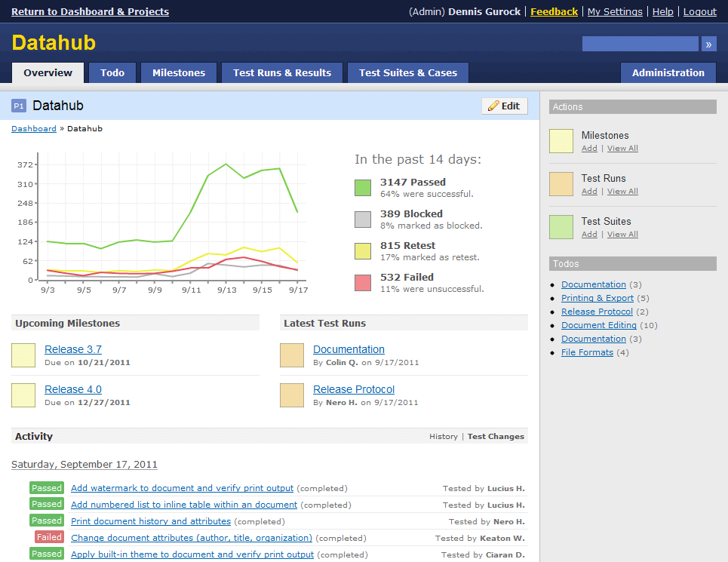Click the Documentation test run icon
The width and height of the screenshot is (728, 562).
pos(292,355)
